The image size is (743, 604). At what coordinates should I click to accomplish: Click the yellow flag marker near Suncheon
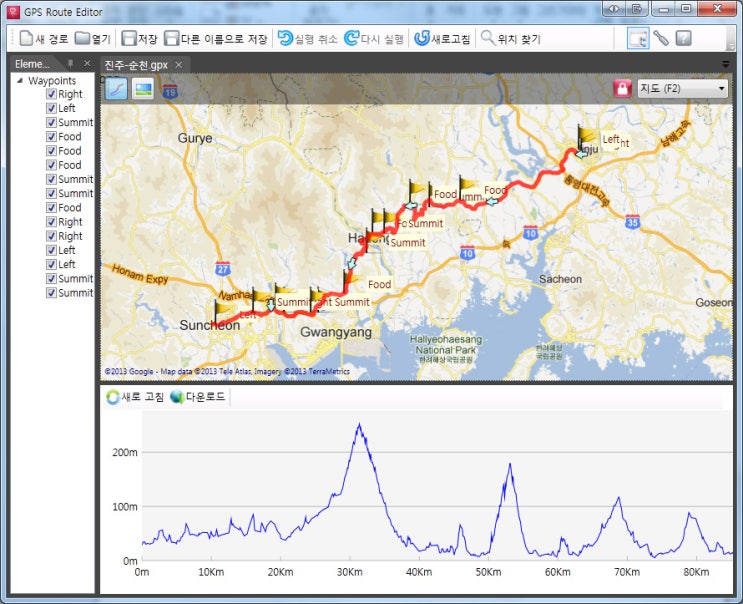pos(222,310)
